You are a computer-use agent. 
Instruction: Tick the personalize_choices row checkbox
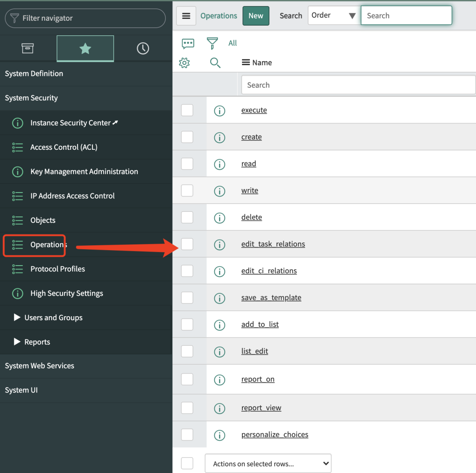click(x=187, y=435)
